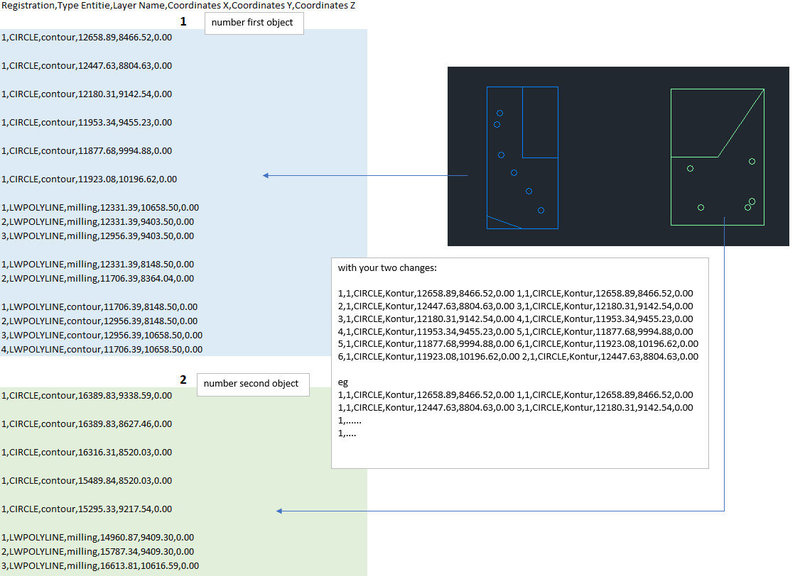
Task: Select the inner rectangle cutout of the blue object
Action: coord(539,120)
